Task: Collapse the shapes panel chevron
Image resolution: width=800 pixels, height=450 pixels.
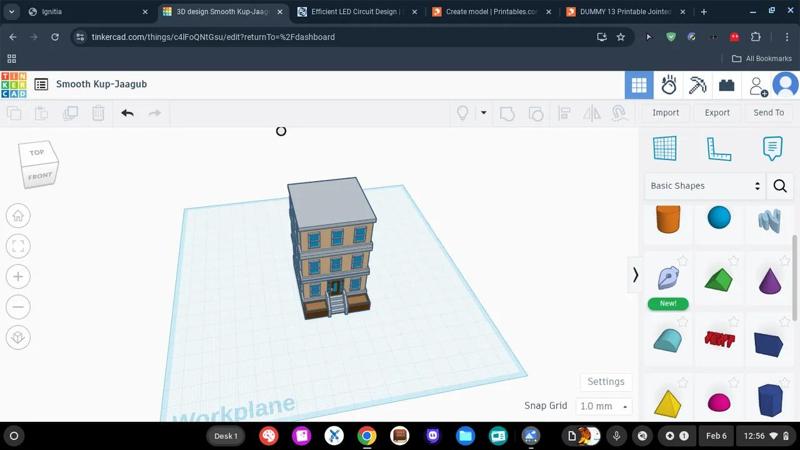Action: tap(635, 275)
